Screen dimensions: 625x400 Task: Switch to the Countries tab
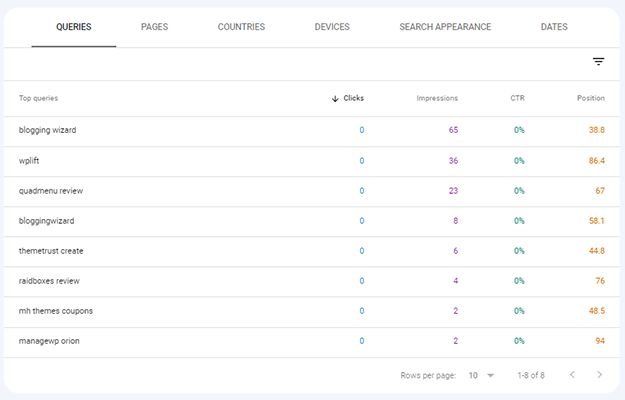point(241,27)
